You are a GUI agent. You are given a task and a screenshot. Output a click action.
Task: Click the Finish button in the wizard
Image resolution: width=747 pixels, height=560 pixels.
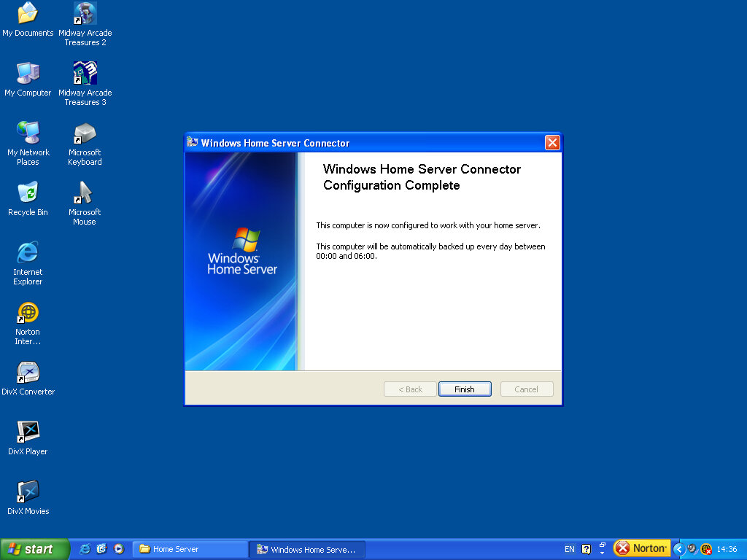[x=465, y=389]
